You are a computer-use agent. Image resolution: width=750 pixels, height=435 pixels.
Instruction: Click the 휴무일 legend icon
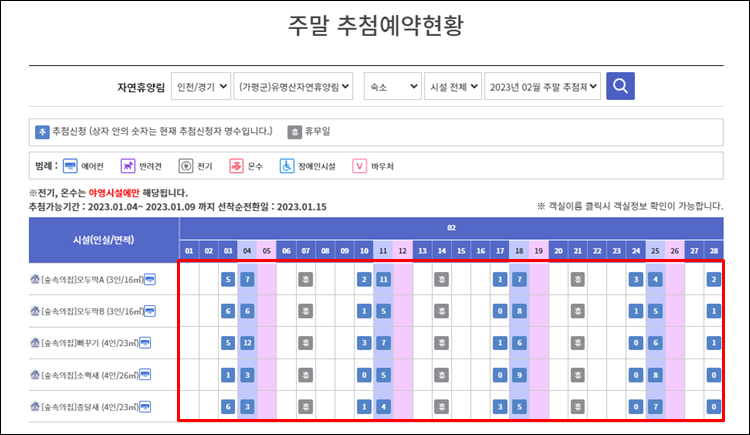click(295, 132)
